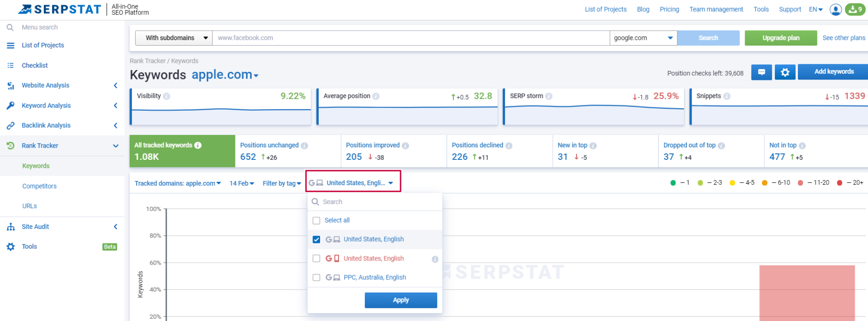Select the Positions declined tab
Viewport: 868px width, 321px height.
500,151
